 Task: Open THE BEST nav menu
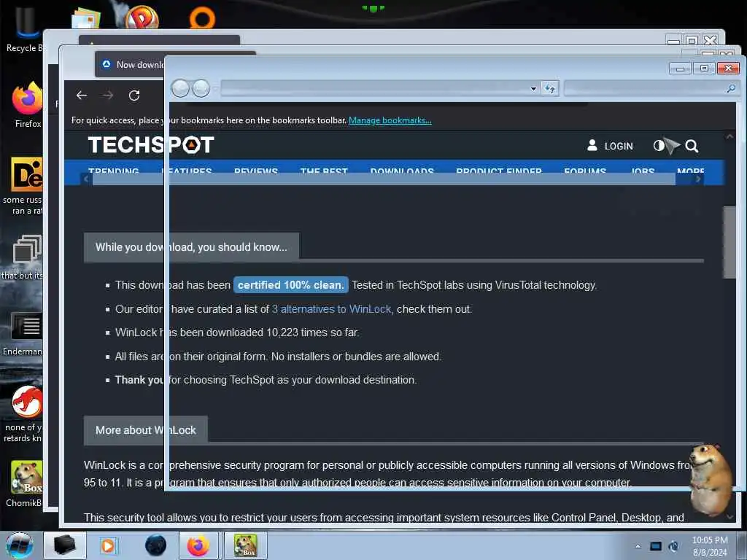coord(324,170)
